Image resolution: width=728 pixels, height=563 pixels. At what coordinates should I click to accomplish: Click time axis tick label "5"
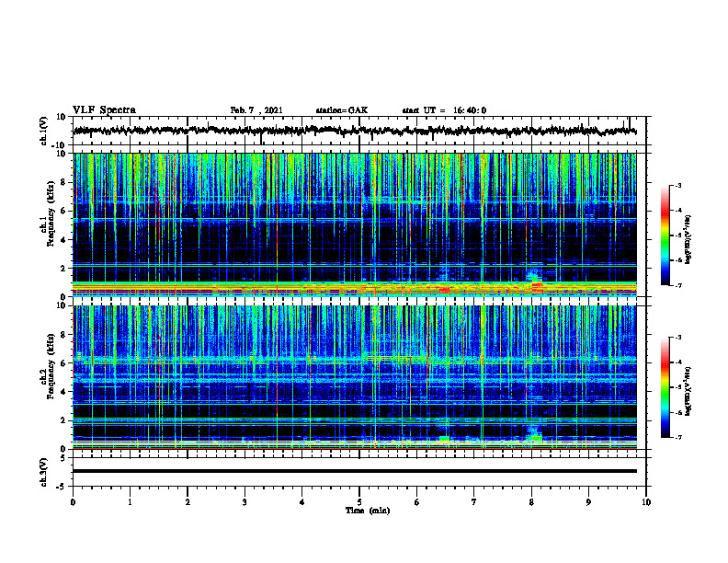(359, 502)
